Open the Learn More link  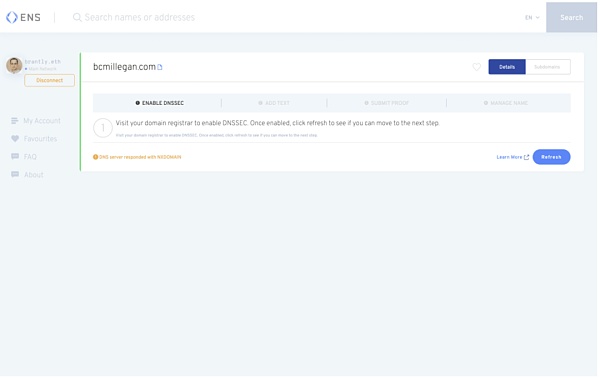[x=512, y=157]
